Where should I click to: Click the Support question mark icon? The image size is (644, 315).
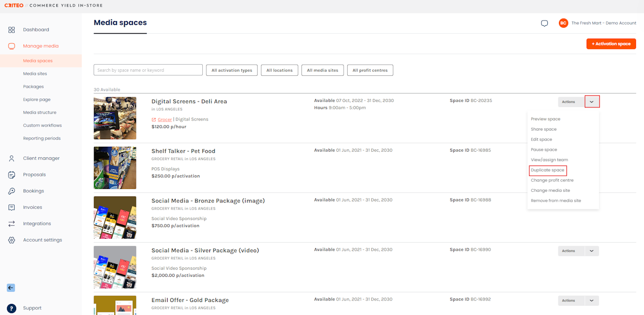click(12, 308)
